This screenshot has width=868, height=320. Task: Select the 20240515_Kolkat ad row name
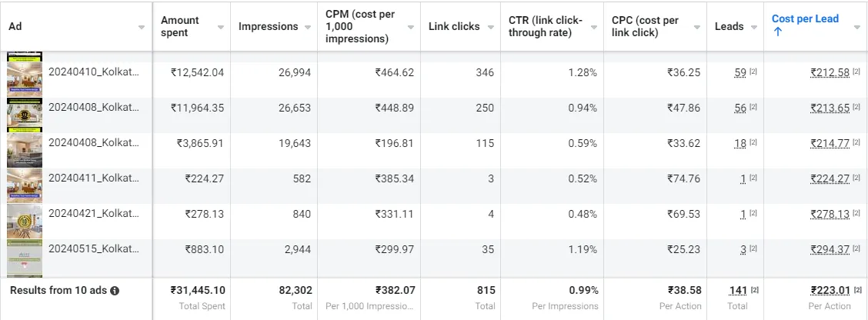coord(94,249)
